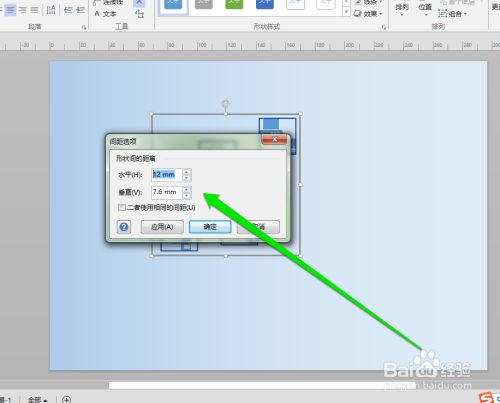Choose the green filled shape style
Screen dimensions: 500x403
234,5
